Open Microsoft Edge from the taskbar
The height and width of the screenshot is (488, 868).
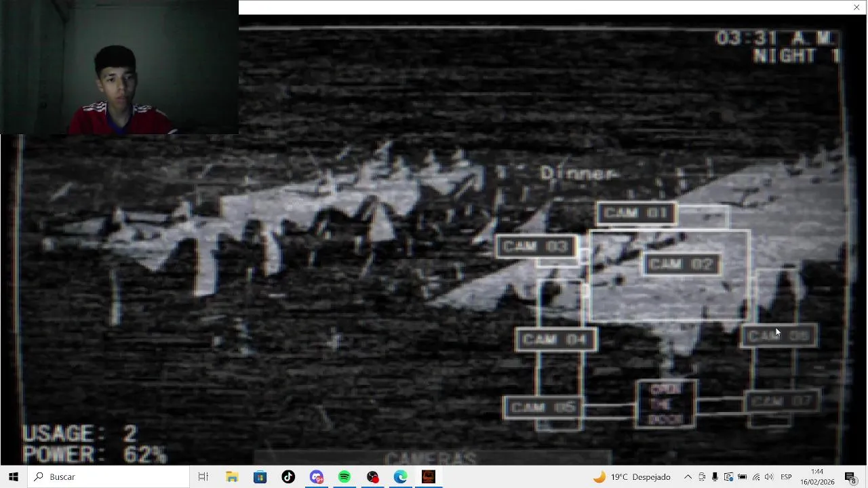tap(401, 477)
